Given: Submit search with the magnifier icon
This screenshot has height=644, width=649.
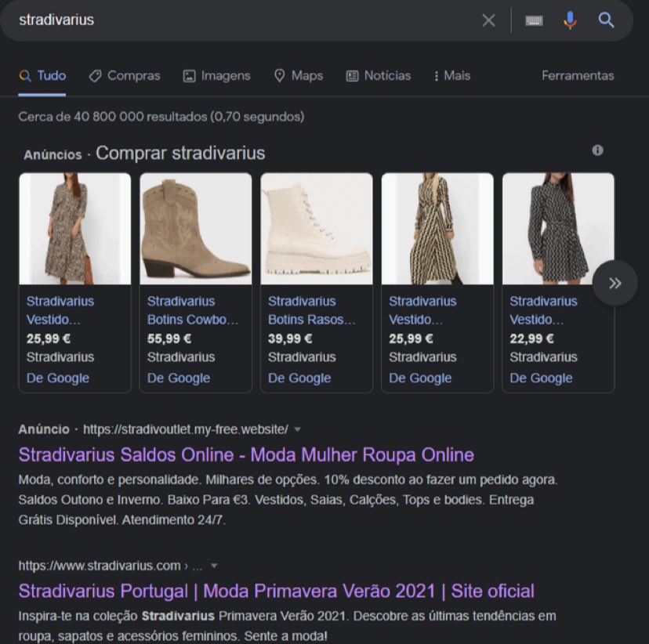Looking at the screenshot, I should click(x=606, y=20).
